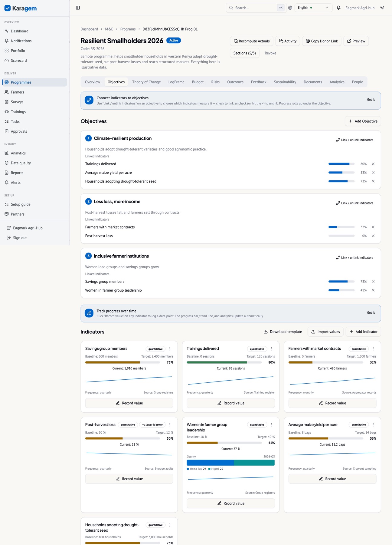Screen dimensions: 392x545
Task: Open Data quality in the sidebar
Action: (35, 163)
